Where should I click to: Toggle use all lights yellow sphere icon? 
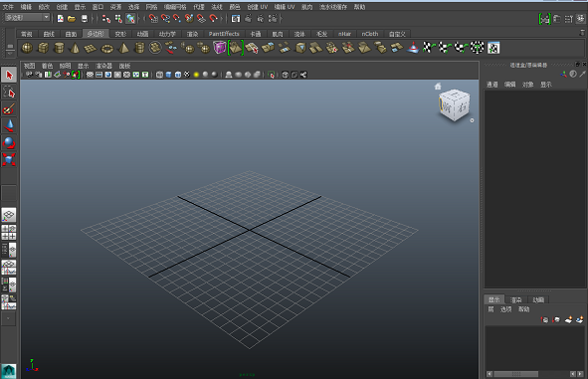(196, 75)
